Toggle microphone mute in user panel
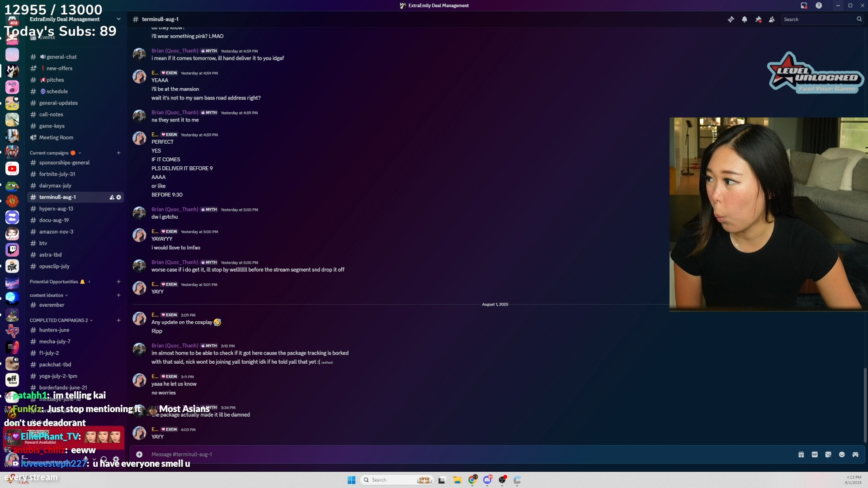Image resolution: width=868 pixels, height=488 pixels. tap(85, 460)
